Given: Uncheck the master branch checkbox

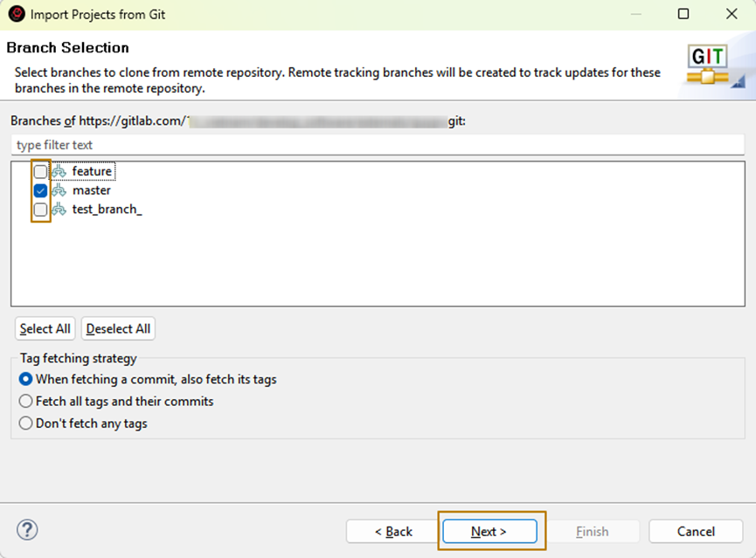Looking at the screenshot, I should [x=40, y=190].
